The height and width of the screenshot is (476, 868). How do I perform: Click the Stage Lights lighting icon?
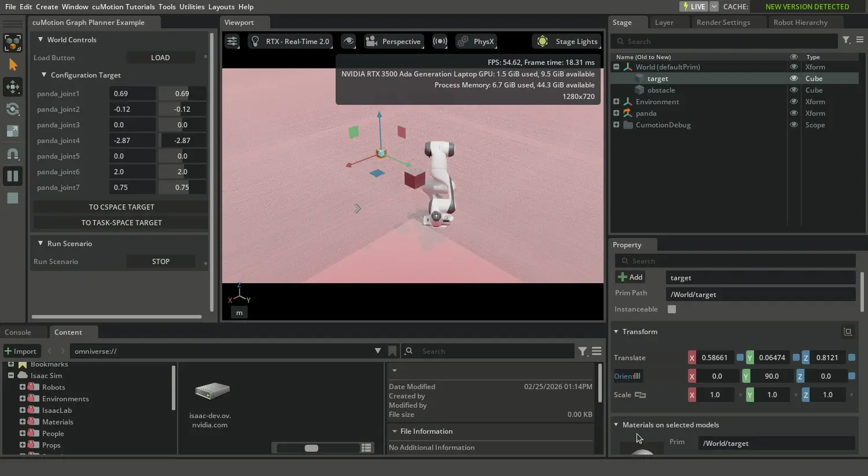coord(542,42)
